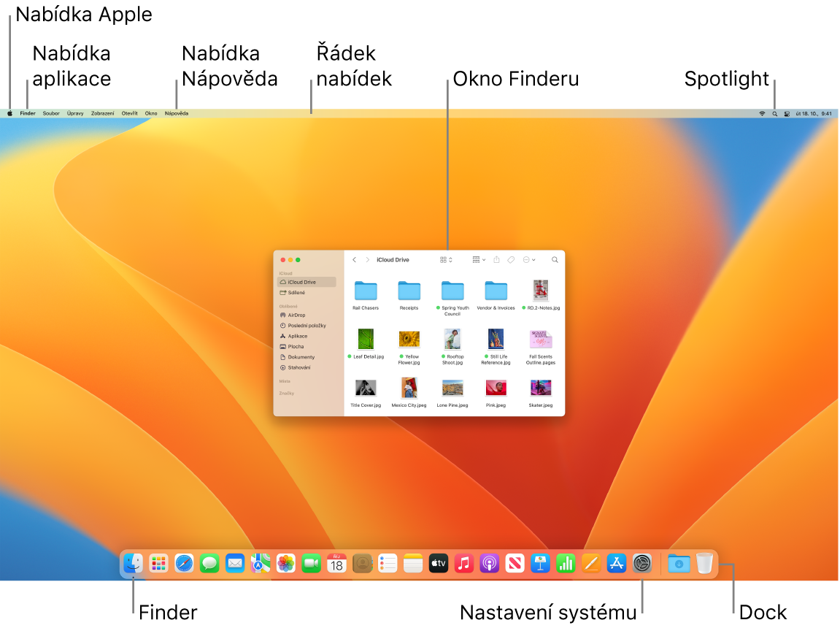Open the Úpravy menu
Screen dimensions: 840x628
pos(75,114)
